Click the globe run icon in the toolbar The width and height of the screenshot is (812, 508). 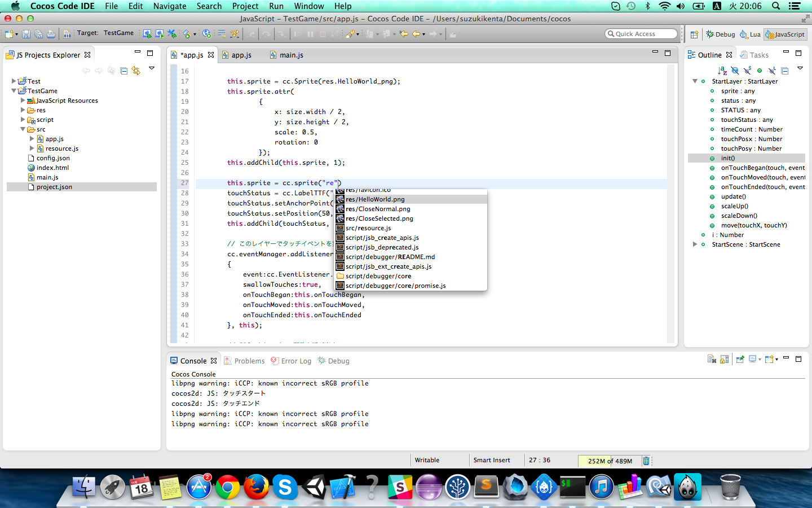click(x=206, y=34)
